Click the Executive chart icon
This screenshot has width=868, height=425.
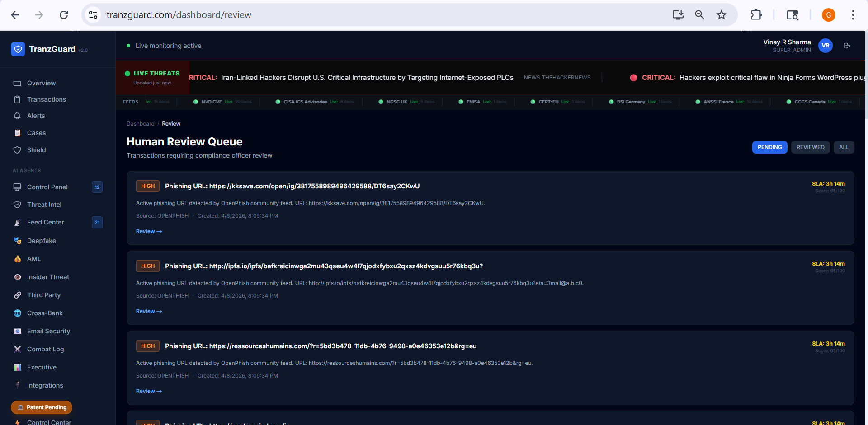tap(17, 367)
